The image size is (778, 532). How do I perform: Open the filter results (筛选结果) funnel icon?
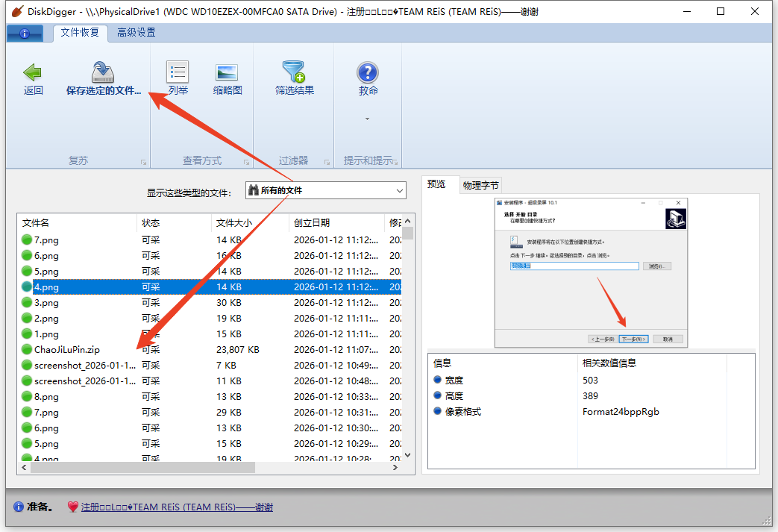[294, 72]
